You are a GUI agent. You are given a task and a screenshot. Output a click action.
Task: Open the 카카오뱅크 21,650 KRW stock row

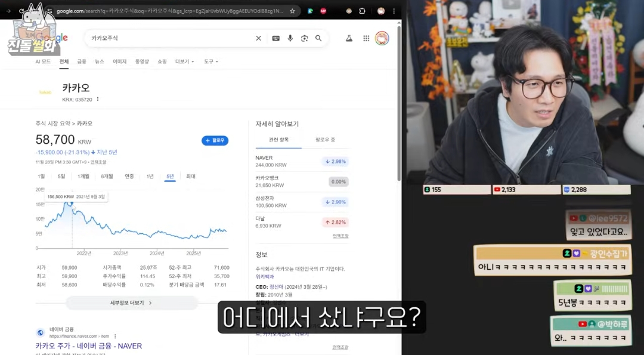(302, 181)
